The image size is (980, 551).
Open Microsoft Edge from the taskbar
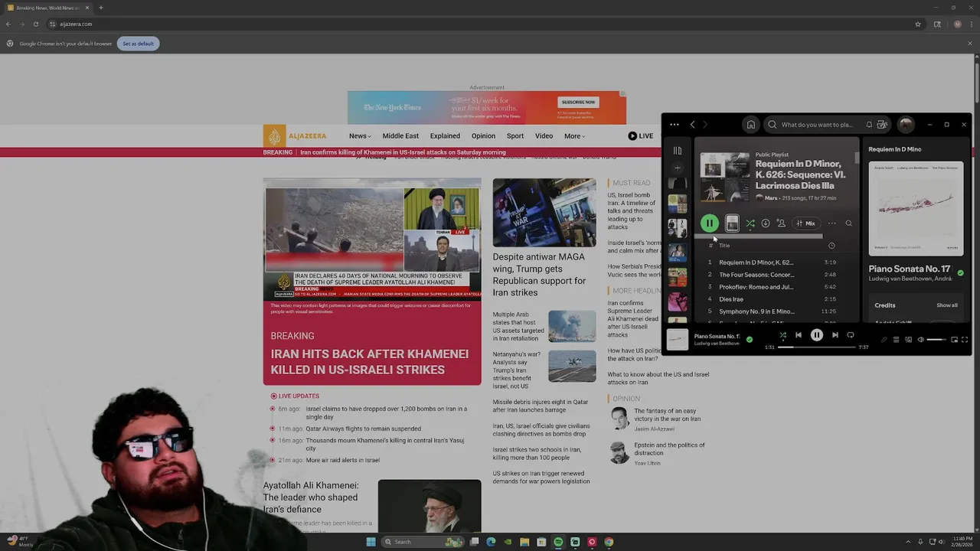click(x=491, y=542)
